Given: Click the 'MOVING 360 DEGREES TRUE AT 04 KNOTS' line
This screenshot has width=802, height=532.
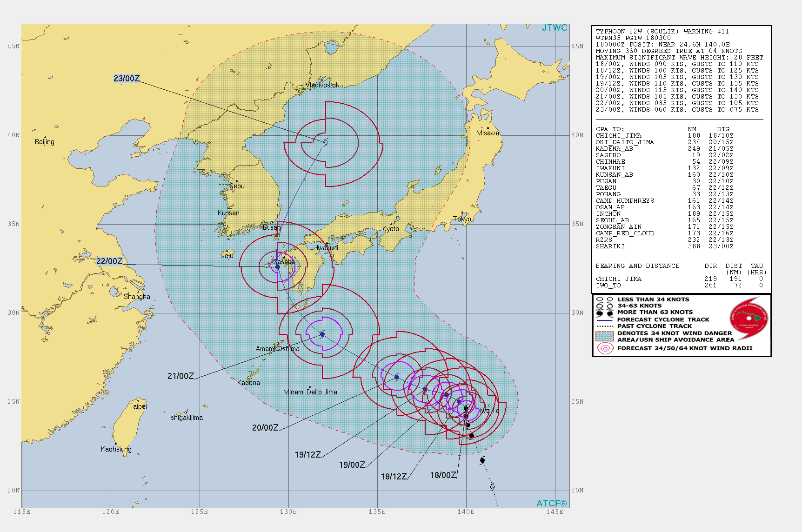Looking at the screenshot, I should click(669, 51).
